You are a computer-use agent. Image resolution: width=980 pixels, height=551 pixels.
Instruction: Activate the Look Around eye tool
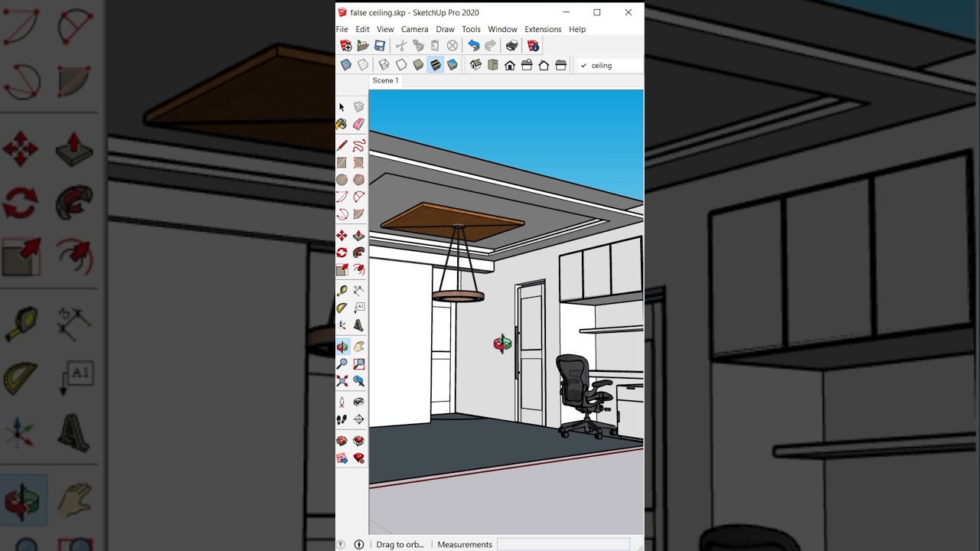pos(358,402)
